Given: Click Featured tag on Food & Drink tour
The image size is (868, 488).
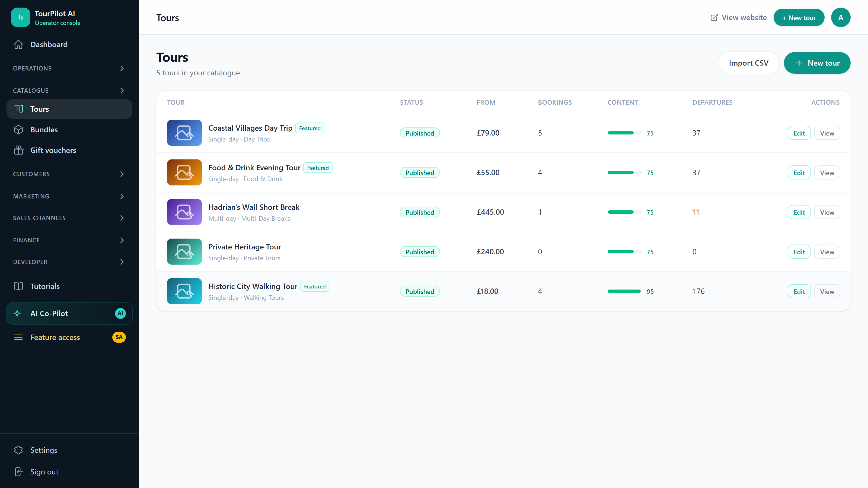Looking at the screenshot, I should point(318,168).
